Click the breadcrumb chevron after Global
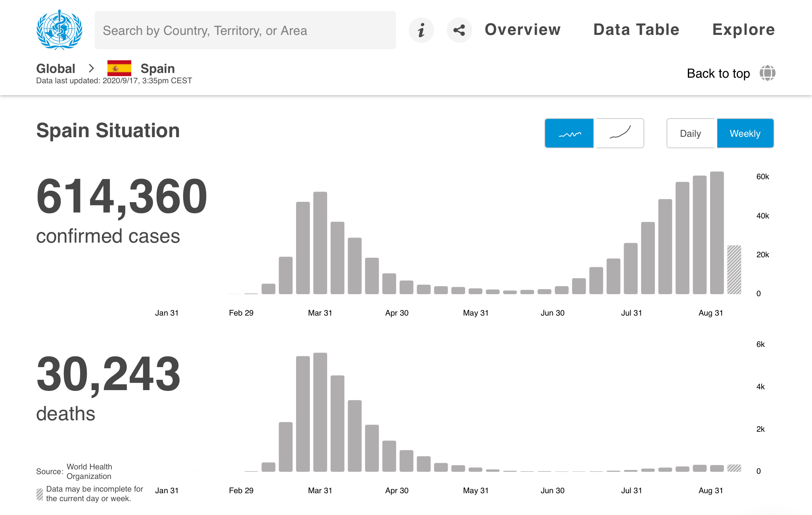 [x=92, y=68]
